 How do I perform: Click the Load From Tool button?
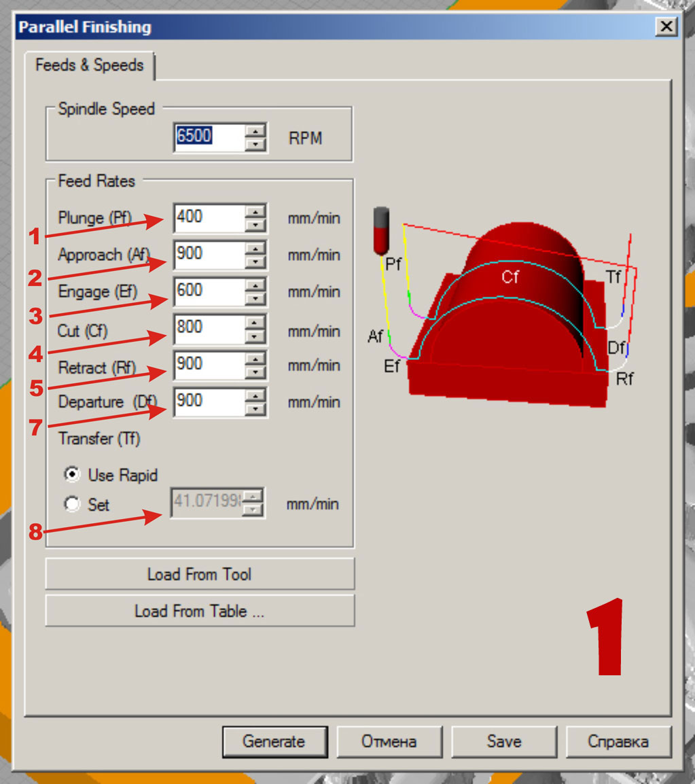tap(200, 574)
